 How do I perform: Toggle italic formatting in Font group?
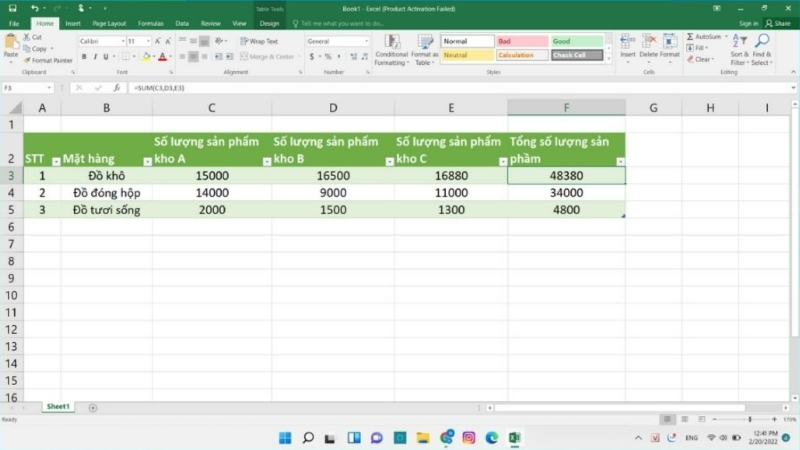[x=96, y=57]
